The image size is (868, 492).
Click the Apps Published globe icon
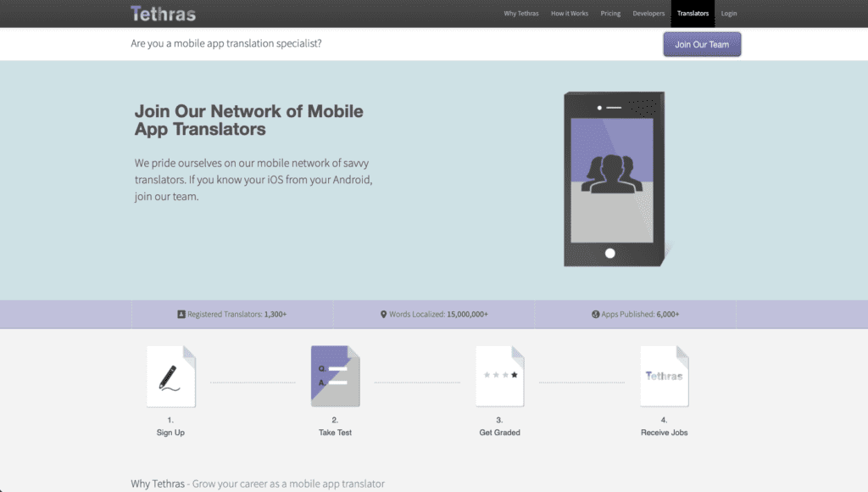coord(595,314)
